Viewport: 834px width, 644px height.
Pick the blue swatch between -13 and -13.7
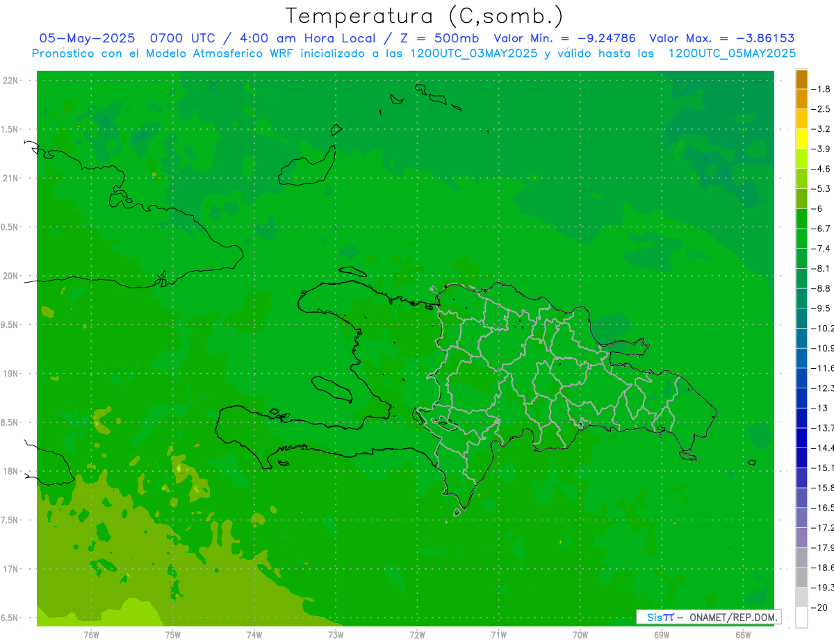pos(801,418)
